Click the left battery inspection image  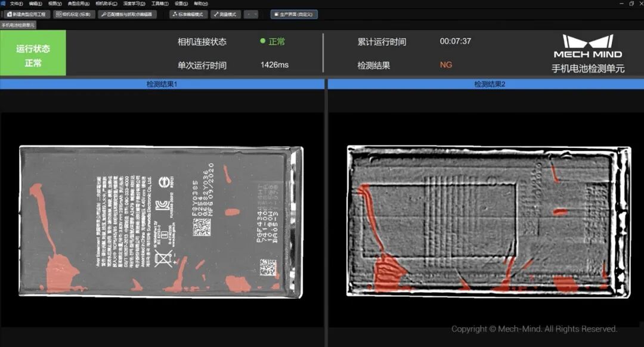(161, 221)
